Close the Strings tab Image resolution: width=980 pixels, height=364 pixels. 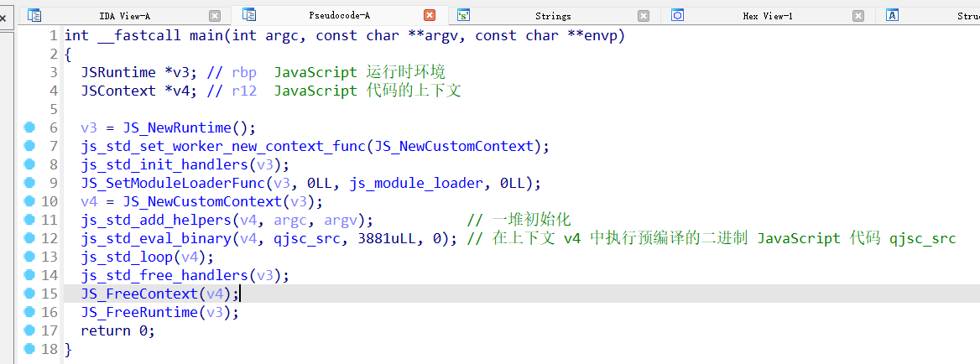tap(644, 16)
